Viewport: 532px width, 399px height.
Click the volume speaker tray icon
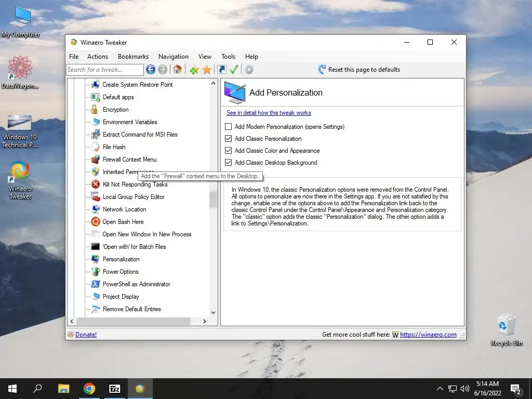click(x=465, y=389)
